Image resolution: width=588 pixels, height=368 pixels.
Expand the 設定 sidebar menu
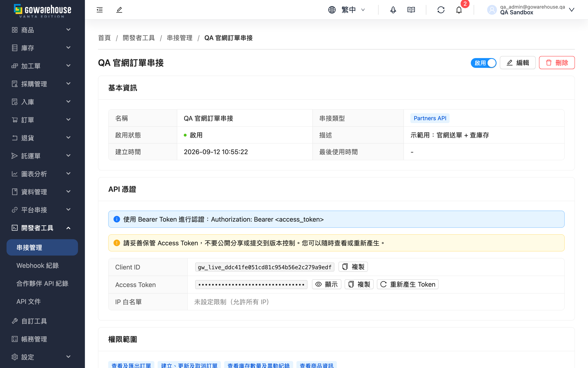pos(42,357)
